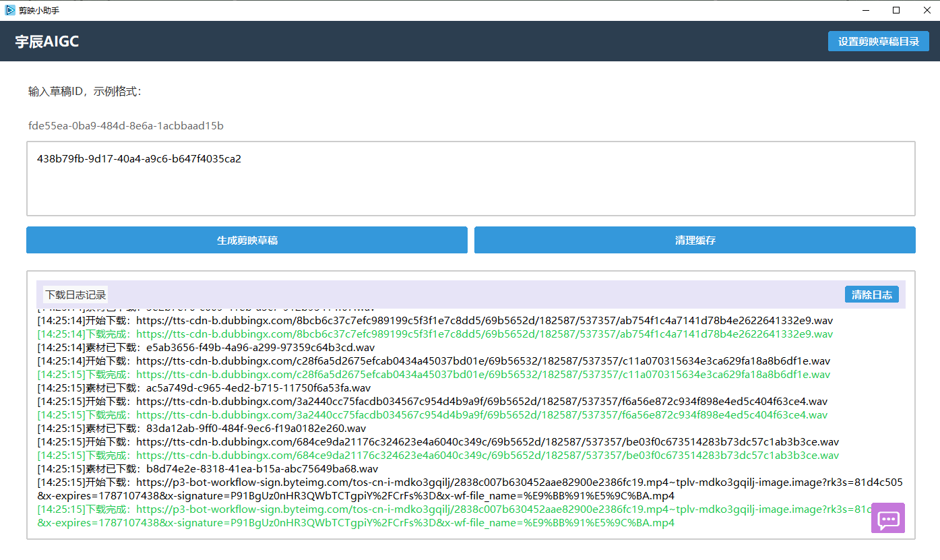Click the 宇辰AIGC header title
The width and height of the screenshot is (940, 560).
pos(47,41)
